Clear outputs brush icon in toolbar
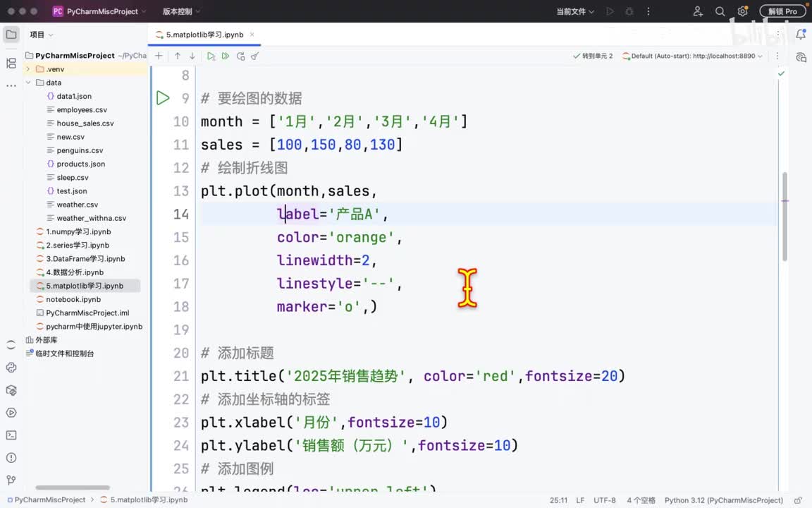Viewport: 812px width, 508px height. [254, 56]
